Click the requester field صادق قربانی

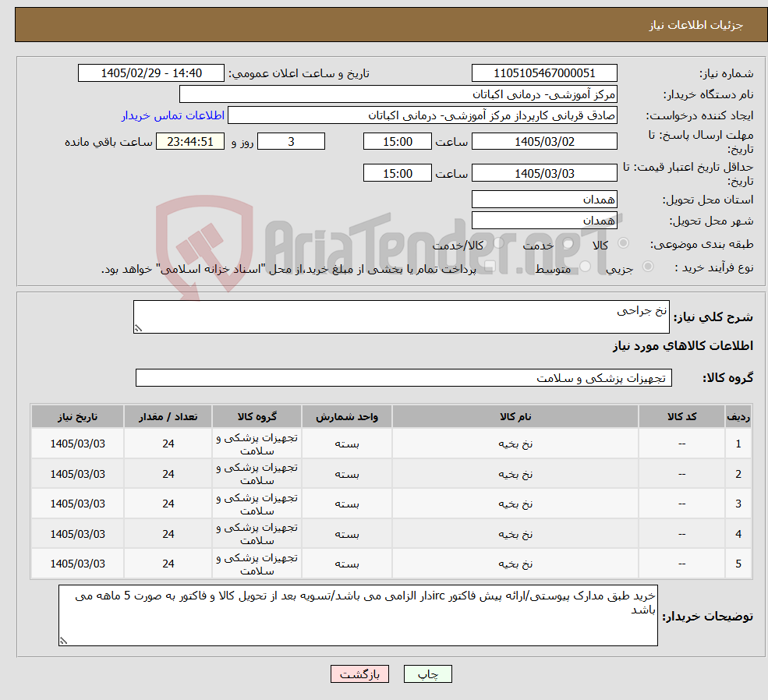coord(422,115)
